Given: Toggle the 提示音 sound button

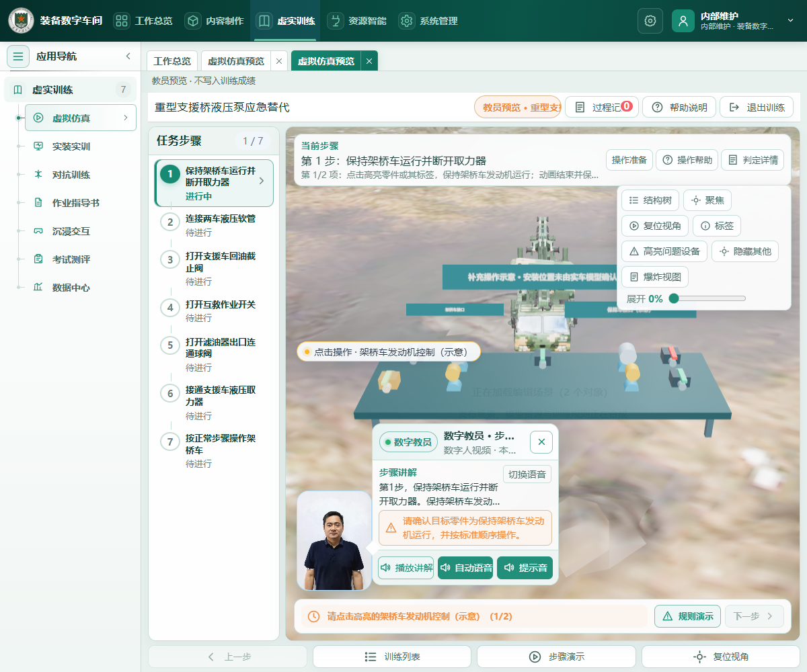Looking at the screenshot, I should click(525, 568).
